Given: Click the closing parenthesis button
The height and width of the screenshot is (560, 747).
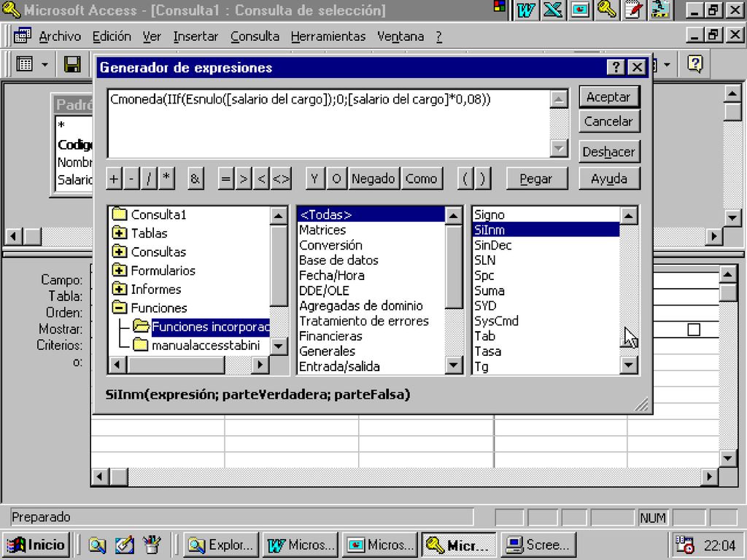Looking at the screenshot, I should tap(483, 179).
